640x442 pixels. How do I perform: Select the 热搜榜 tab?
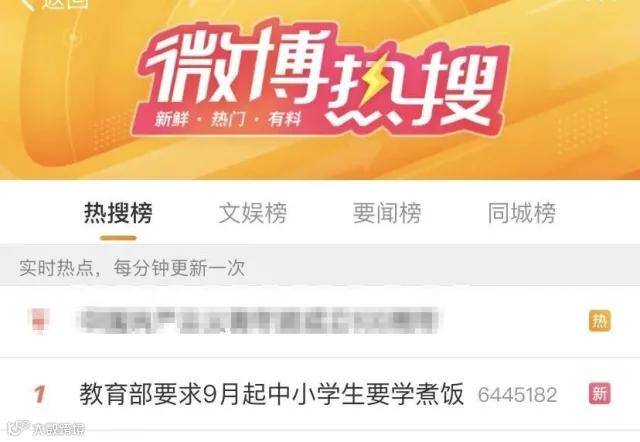pos(118,213)
